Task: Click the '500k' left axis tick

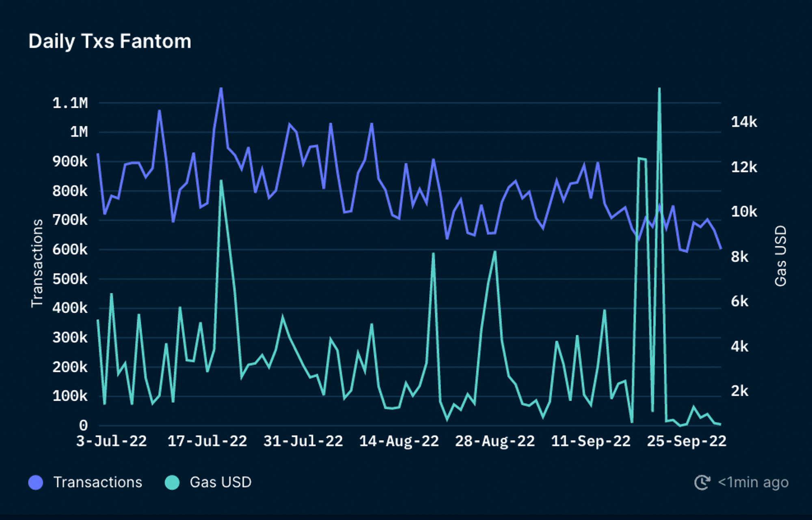Action: click(70, 279)
